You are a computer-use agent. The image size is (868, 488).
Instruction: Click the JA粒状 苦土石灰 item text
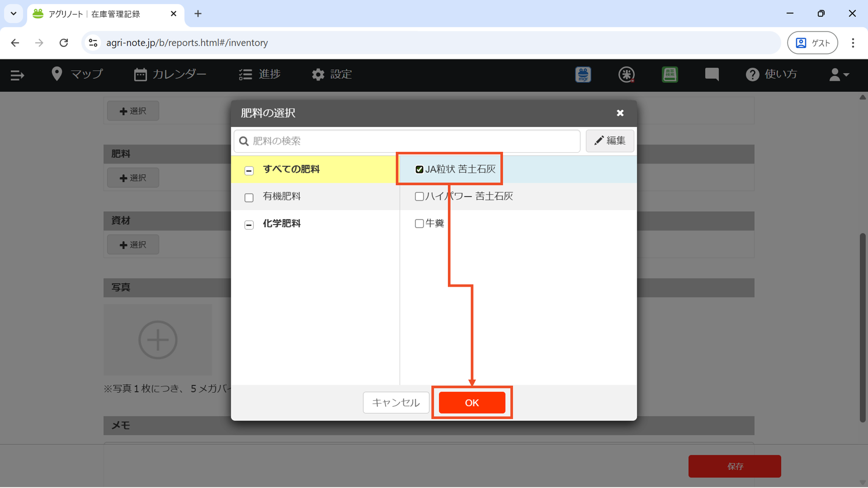point(460,169)
